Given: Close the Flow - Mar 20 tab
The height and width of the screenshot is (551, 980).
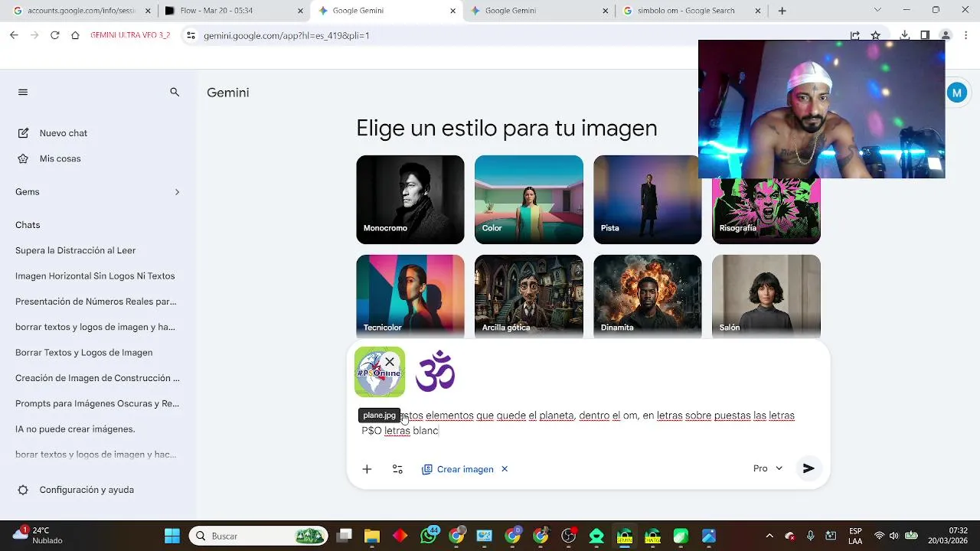Looking at the screenshot, I should 299,11.
